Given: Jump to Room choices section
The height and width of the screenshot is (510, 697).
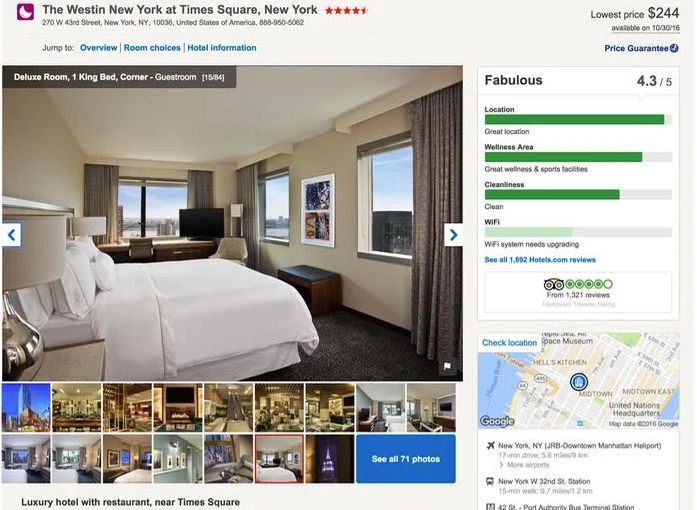Looking at the screenshot, I should pyautogui.click(x=152, y=48).
